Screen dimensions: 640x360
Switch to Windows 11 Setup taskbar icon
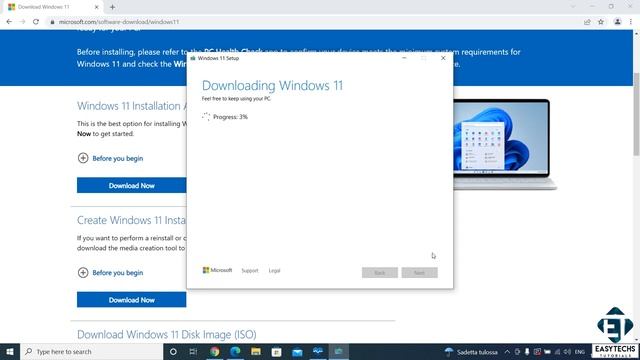coord(339,351)
